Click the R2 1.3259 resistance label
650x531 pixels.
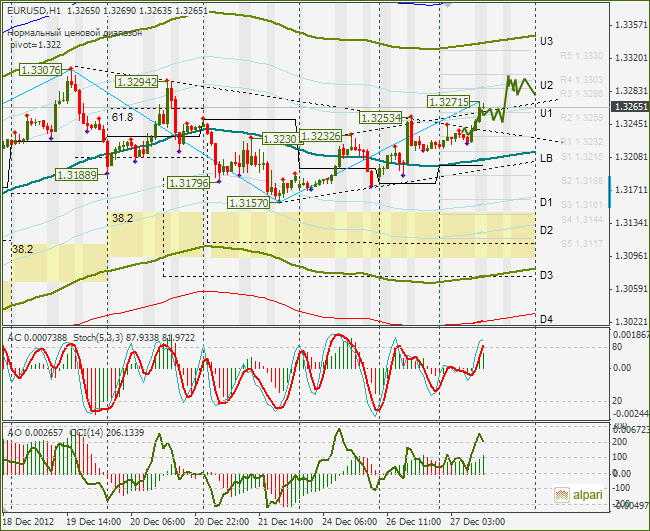pyautogui.click(x=582, y=118)
